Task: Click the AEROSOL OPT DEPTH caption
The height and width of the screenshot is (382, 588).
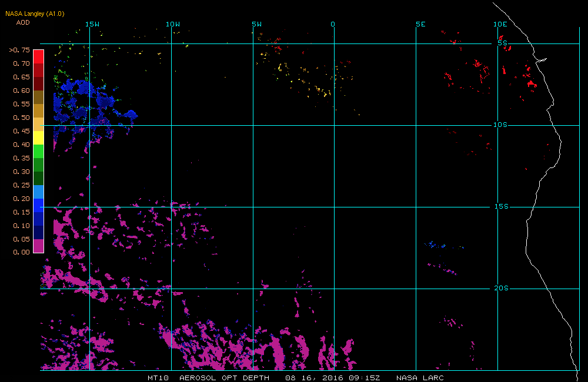Action: pyautogui.click(x=224, y=378)
